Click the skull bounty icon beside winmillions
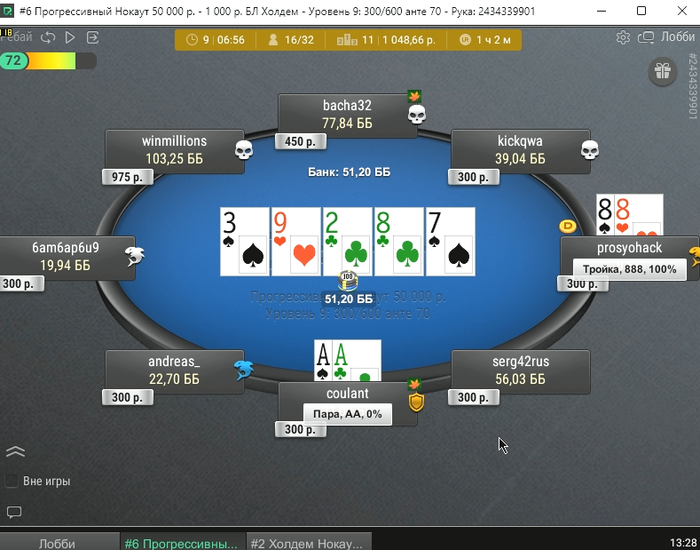This screenshot has height=550, width=700. pyautogui.click(x=244, y=150)
